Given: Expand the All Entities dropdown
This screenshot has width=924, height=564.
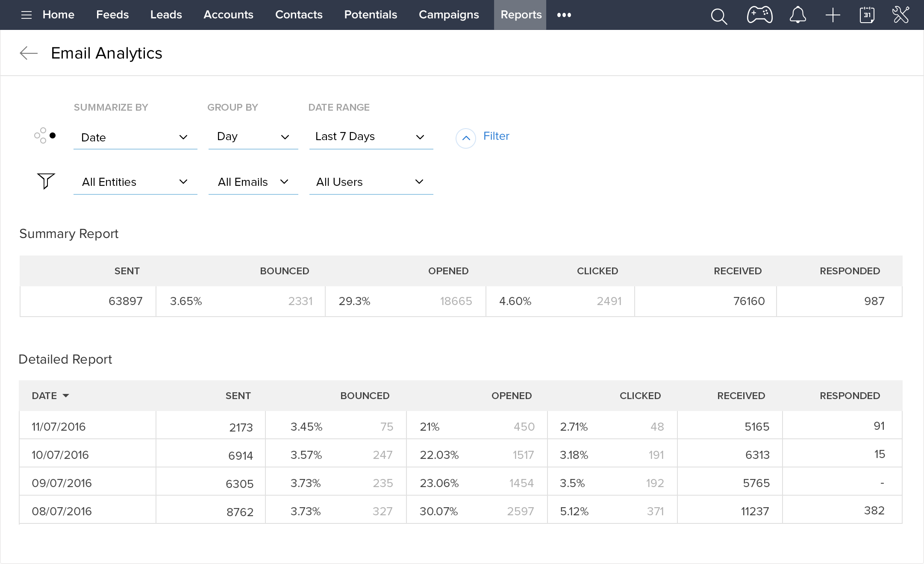Looking at the screenshot, I should (135, 182).
